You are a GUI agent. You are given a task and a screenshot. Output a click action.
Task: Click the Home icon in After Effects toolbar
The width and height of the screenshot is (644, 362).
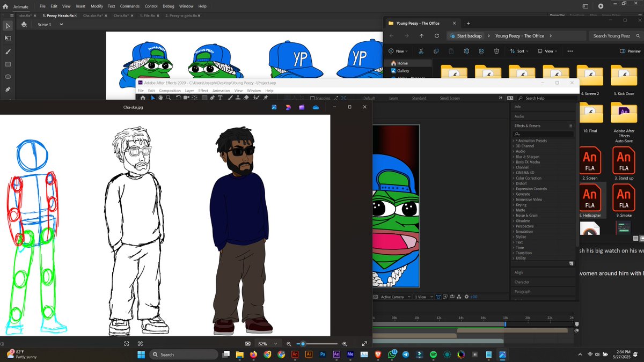143,98
